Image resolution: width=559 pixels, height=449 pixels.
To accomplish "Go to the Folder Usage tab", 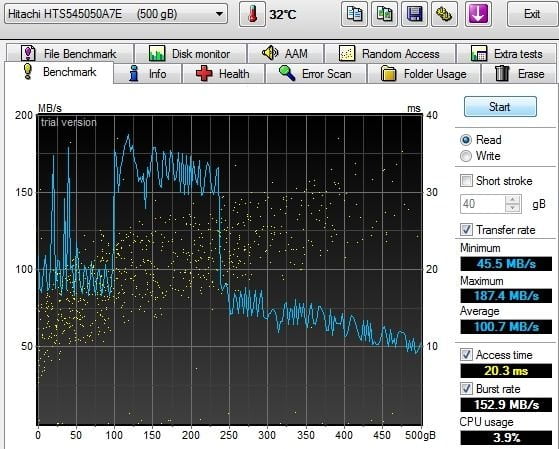I will coord(424,74).
